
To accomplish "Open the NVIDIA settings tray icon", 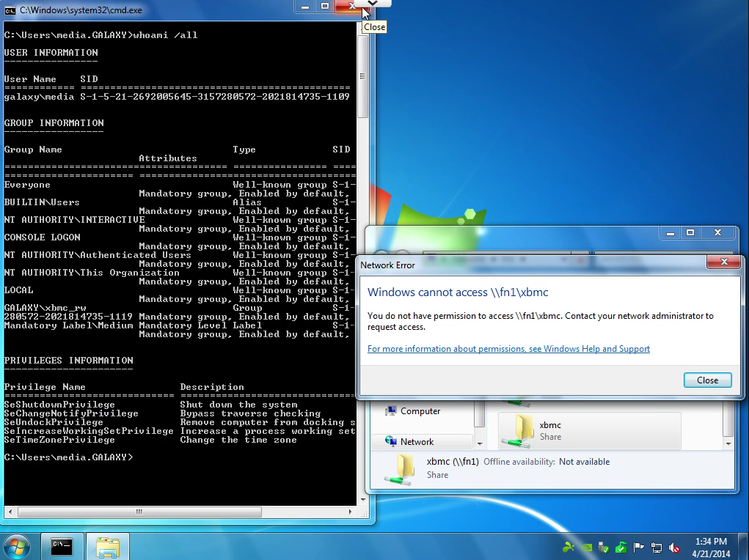I will pos(587,548).
